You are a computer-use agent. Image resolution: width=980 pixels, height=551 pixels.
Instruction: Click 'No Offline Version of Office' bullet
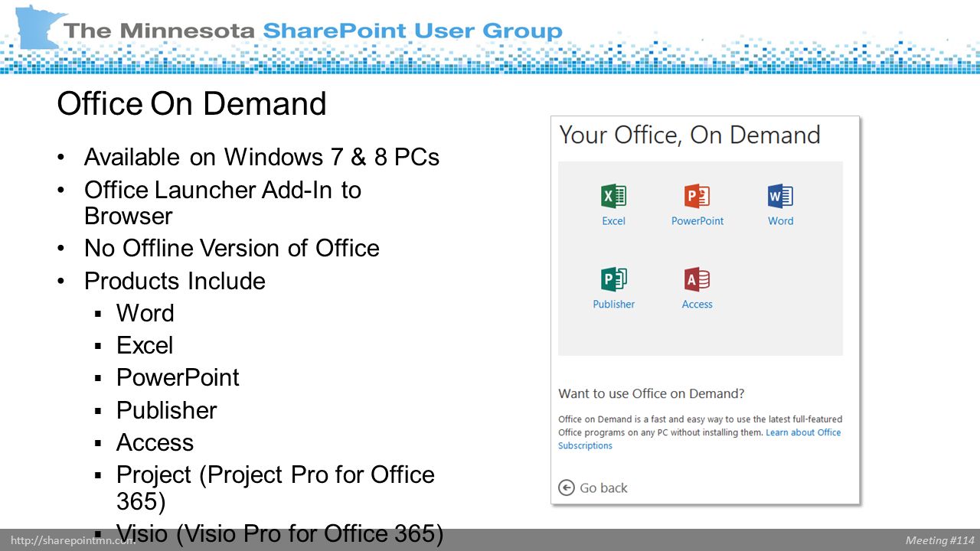click(x=232, y=248)
